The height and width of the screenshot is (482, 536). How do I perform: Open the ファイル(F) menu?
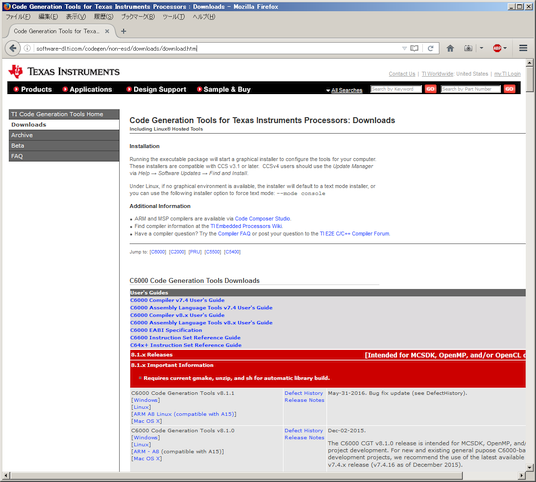point(18,16)
